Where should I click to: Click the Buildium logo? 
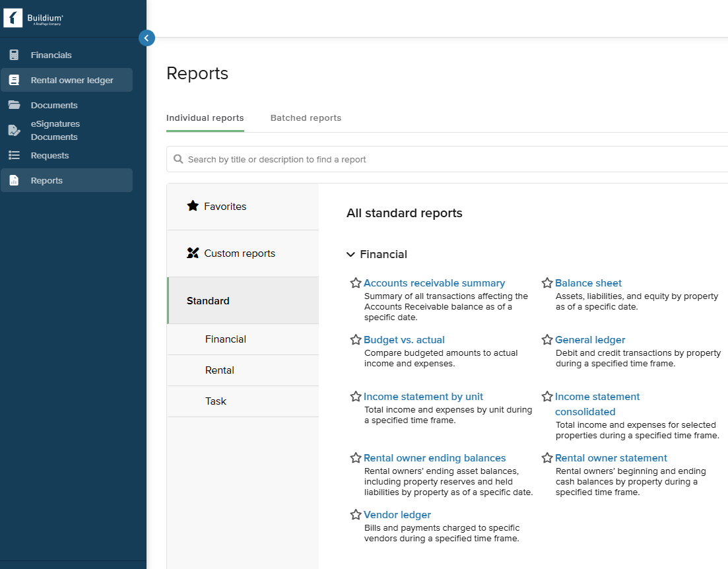click(x=33, y=18)
